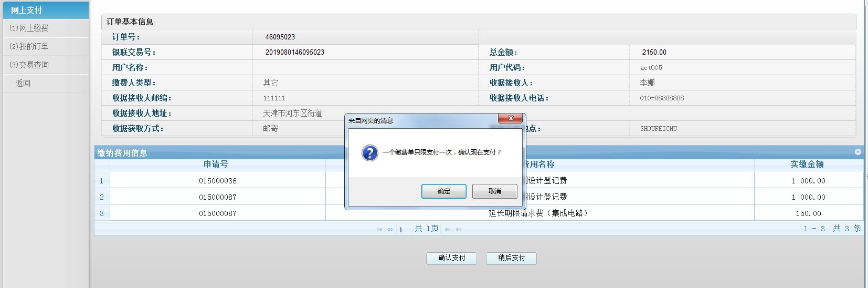
Task: Go to next page of fee table
Action: [x=448, y=229]
